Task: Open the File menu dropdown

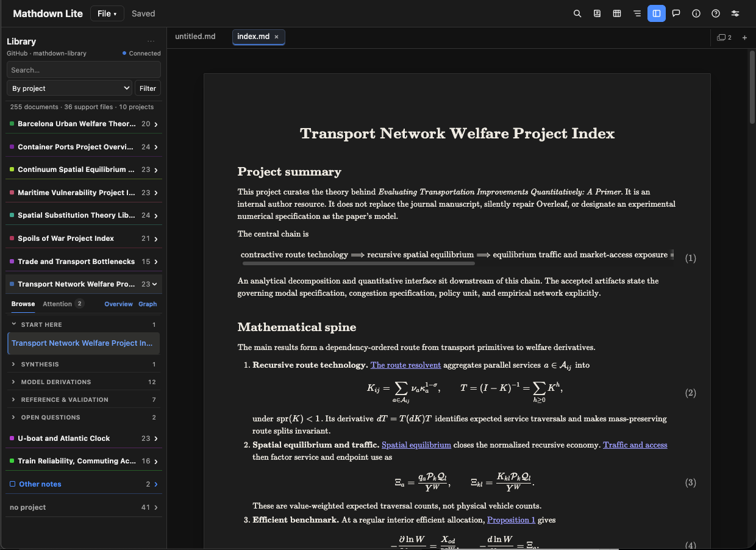Action: [107, 13]
